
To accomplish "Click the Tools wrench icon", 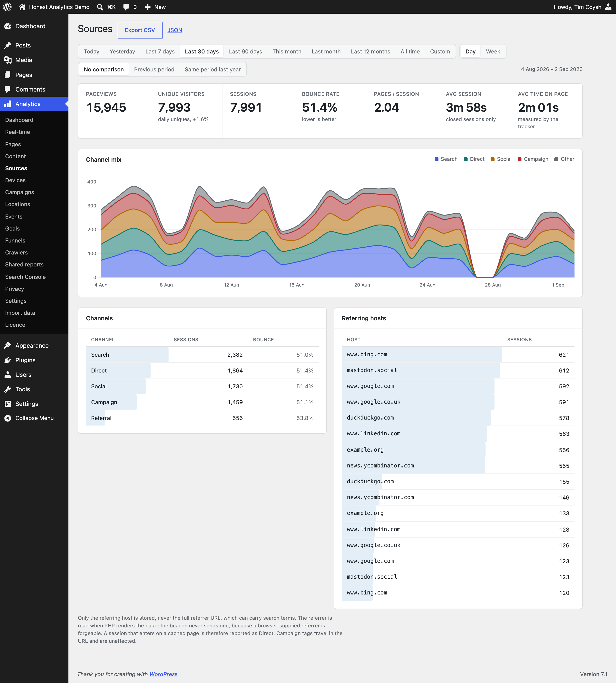I will pos(8,389).
